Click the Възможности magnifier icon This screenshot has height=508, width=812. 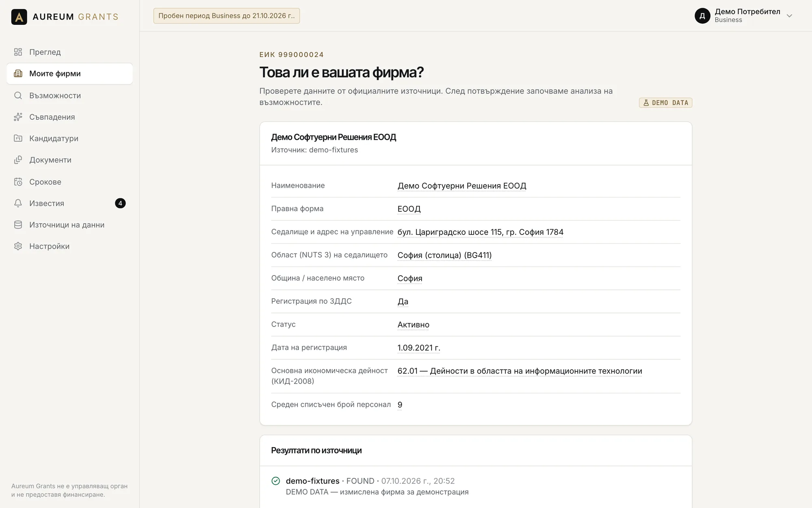tap(18, 96)
